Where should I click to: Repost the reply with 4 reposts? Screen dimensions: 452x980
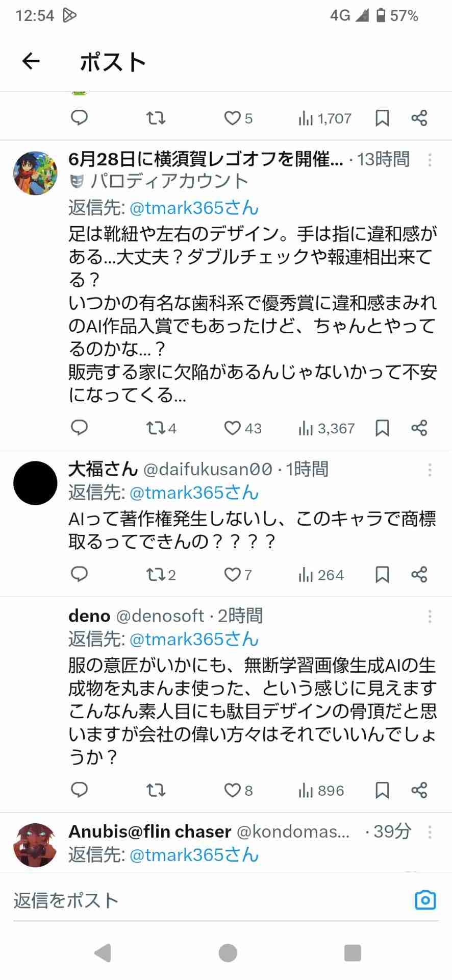point(156,428)
